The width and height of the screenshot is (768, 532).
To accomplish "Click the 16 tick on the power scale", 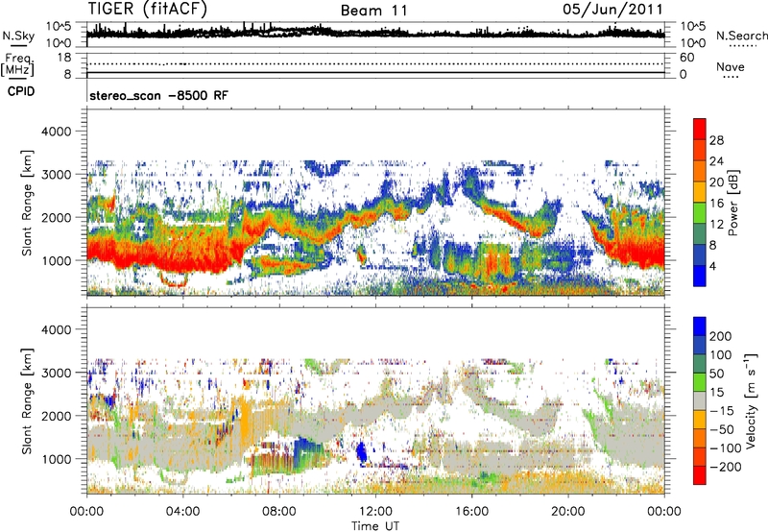I will point(716,204).
